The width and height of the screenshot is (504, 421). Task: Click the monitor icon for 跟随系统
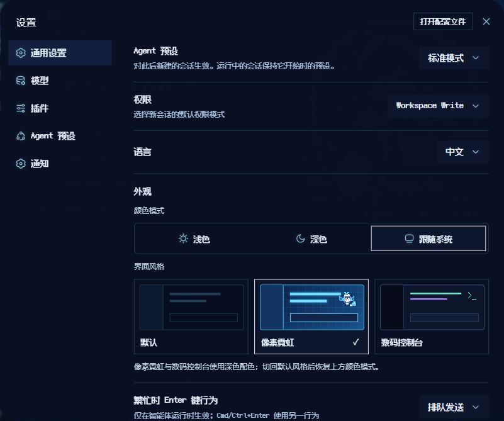click(x=409, y=239)
